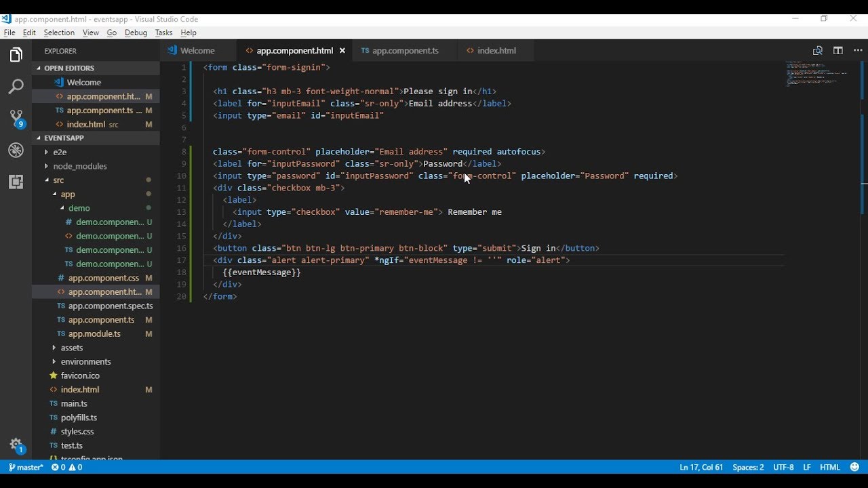Image resolution: width=868 pixels, height=488 pixels.
Task: Open the Debug menu
Action: (x=136, y=33)
